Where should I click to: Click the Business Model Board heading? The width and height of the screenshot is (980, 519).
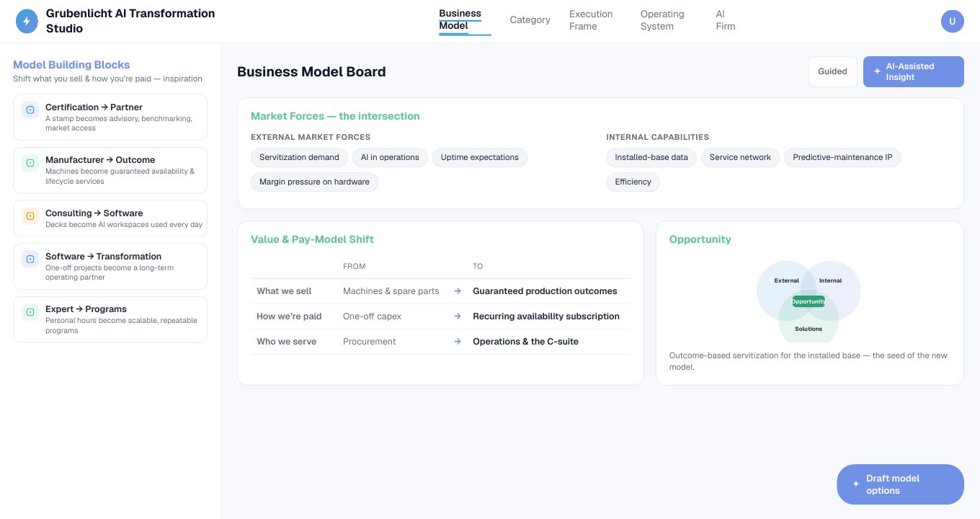311,71
